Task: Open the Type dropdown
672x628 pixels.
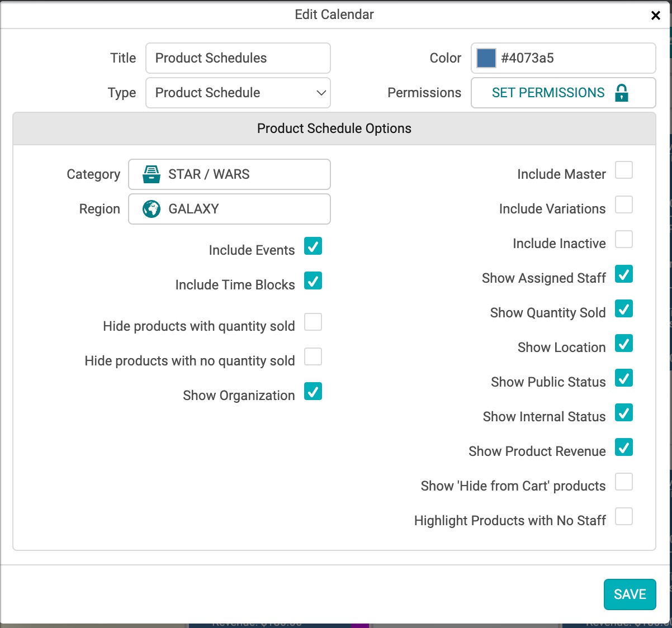Action: pyautogui.click(x=238, y=93)
